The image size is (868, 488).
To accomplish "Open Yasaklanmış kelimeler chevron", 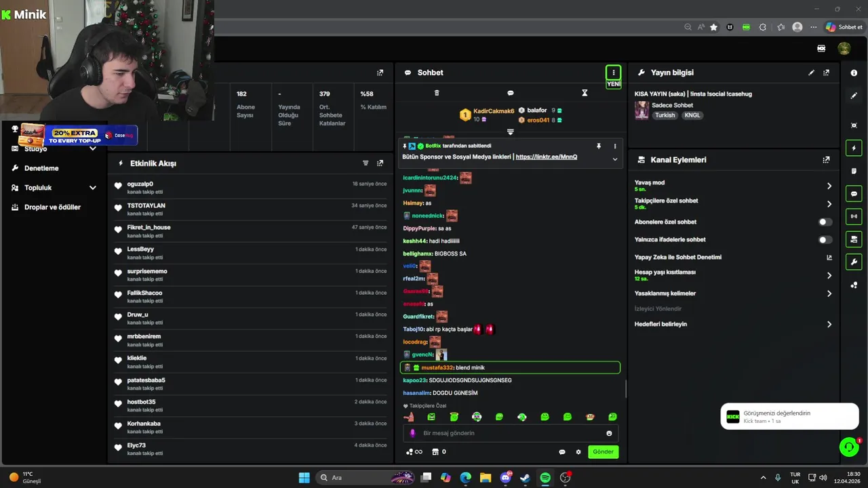I will pos(829,293).
